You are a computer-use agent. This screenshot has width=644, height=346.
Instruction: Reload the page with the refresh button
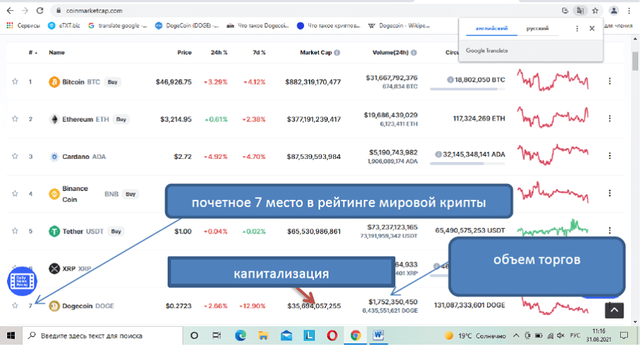[x=40, y=11]
